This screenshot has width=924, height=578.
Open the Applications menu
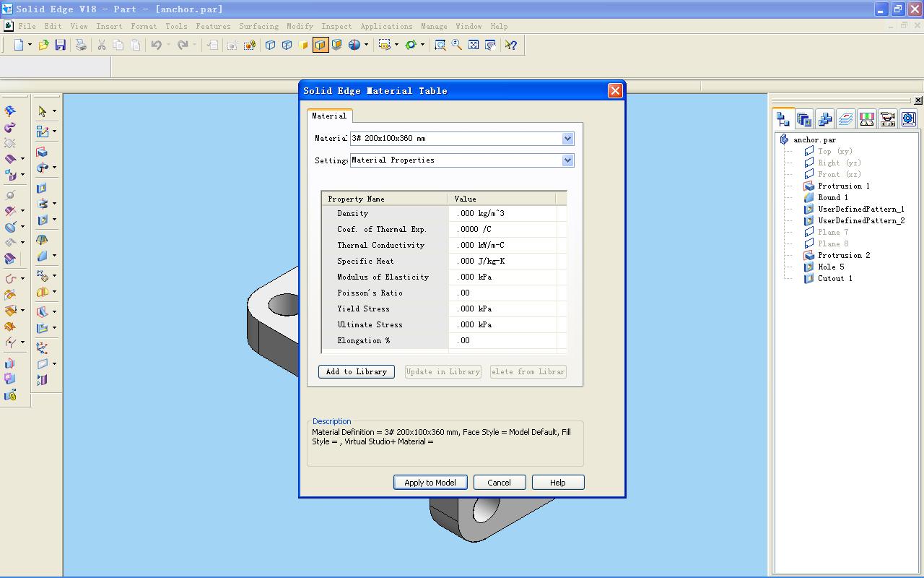(387, 26)
